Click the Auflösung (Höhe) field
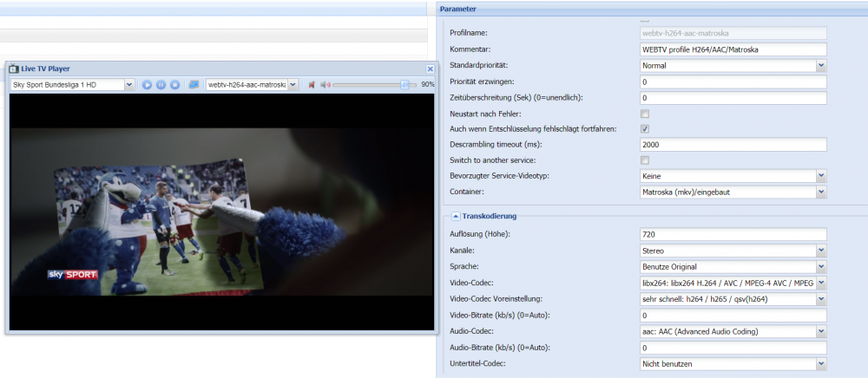868x378 pixels. click(x=733, y=234)
